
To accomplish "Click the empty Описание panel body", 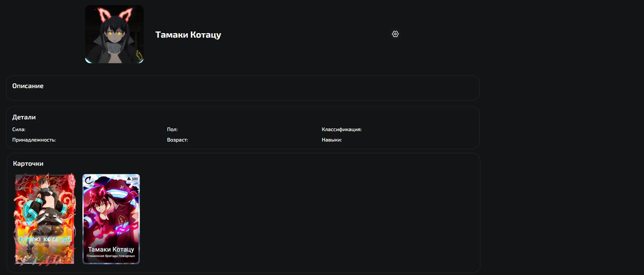I will (x=243, y=94).
